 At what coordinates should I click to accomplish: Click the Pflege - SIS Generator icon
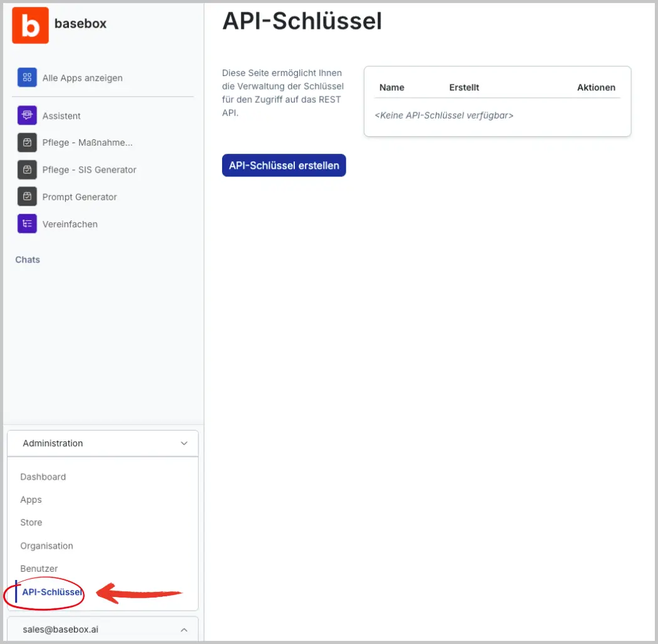27,169
